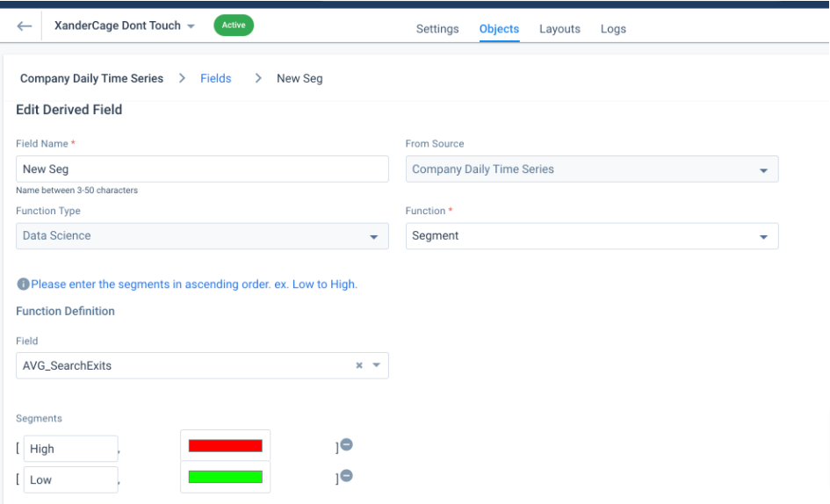Open the XanderCage Dont Touch dropdown
The height and width of the screenshot is (504, 830).
pyautogui.click(x=125, y=26)
